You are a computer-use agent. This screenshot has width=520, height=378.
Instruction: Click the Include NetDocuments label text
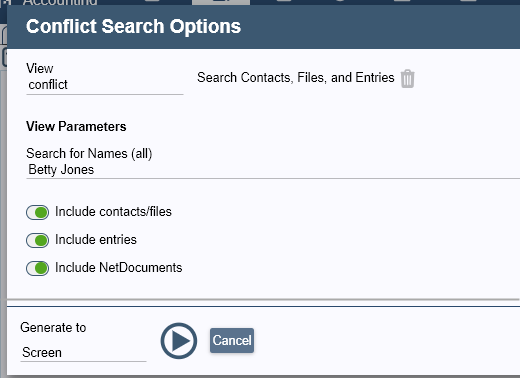(119, 268)
